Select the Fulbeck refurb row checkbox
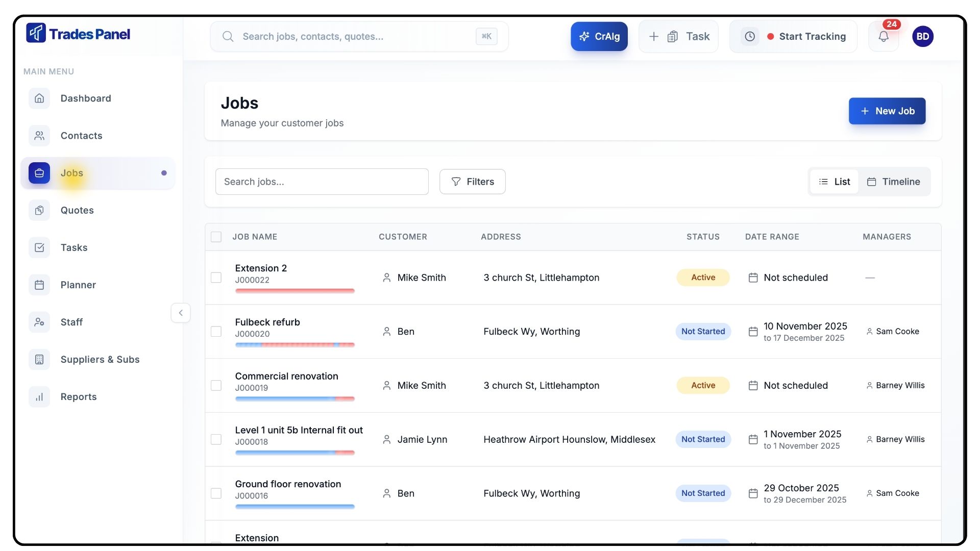This screenshot has width=980, height=551. point(216,332)
